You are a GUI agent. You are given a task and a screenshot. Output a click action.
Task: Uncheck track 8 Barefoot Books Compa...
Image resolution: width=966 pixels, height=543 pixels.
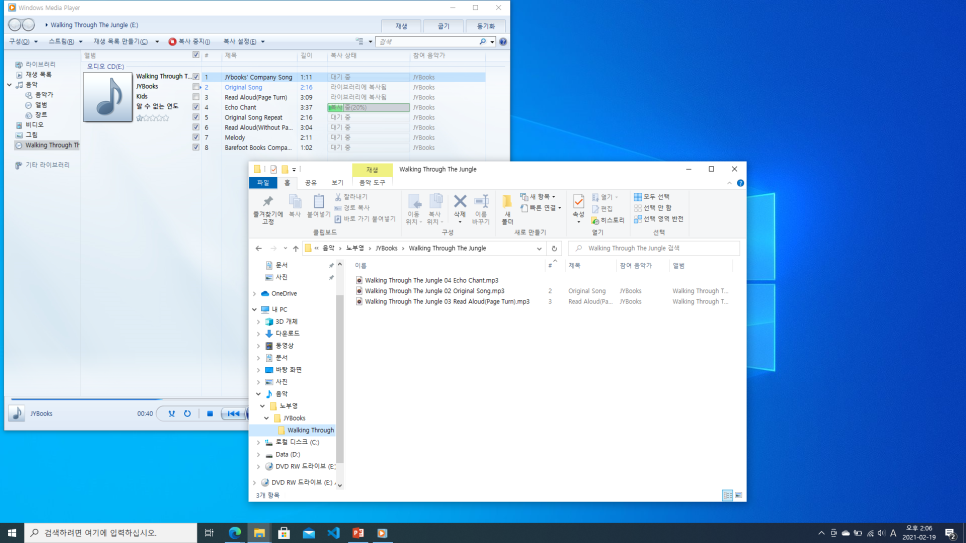tap(196, 147)
